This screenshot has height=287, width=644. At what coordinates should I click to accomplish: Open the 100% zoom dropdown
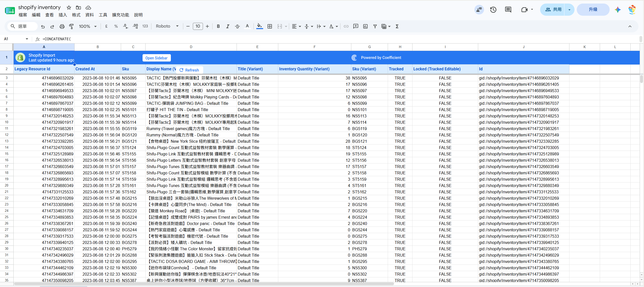click(x=88, y=26)
